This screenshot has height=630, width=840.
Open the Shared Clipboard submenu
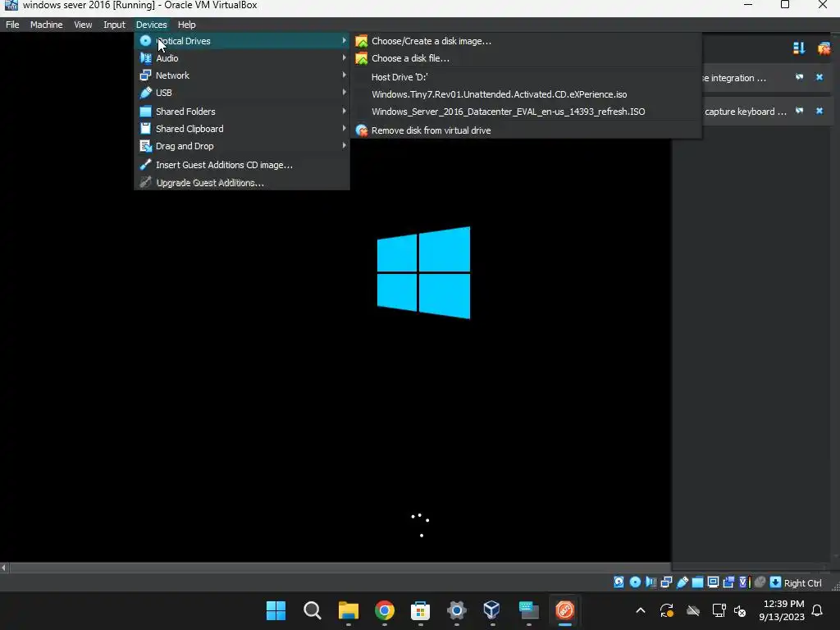(x=242, y=129)
